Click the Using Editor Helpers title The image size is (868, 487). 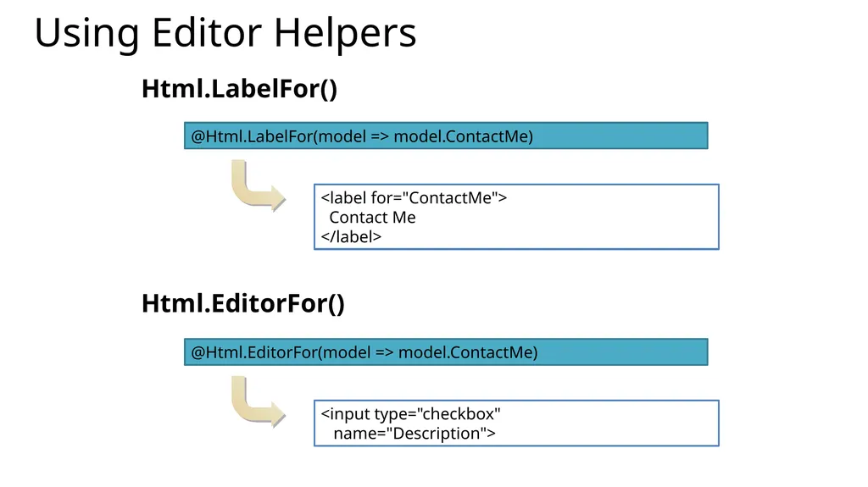[225, 33]
